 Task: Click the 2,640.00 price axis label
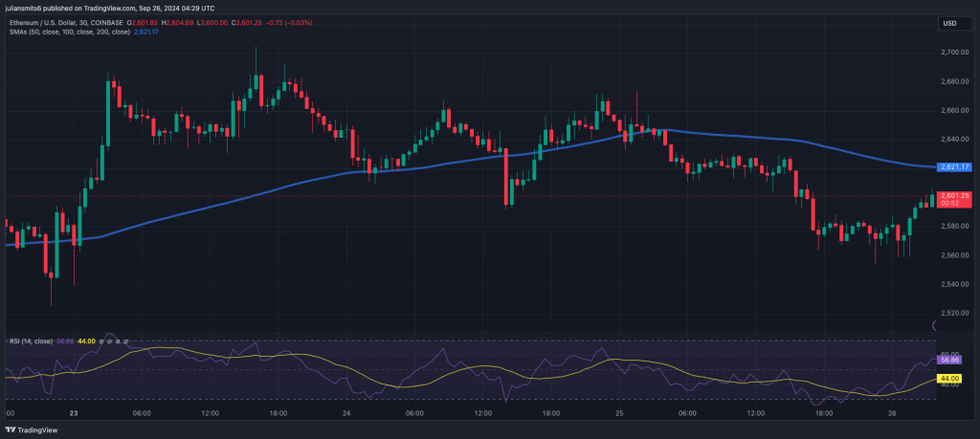[954, 140]
